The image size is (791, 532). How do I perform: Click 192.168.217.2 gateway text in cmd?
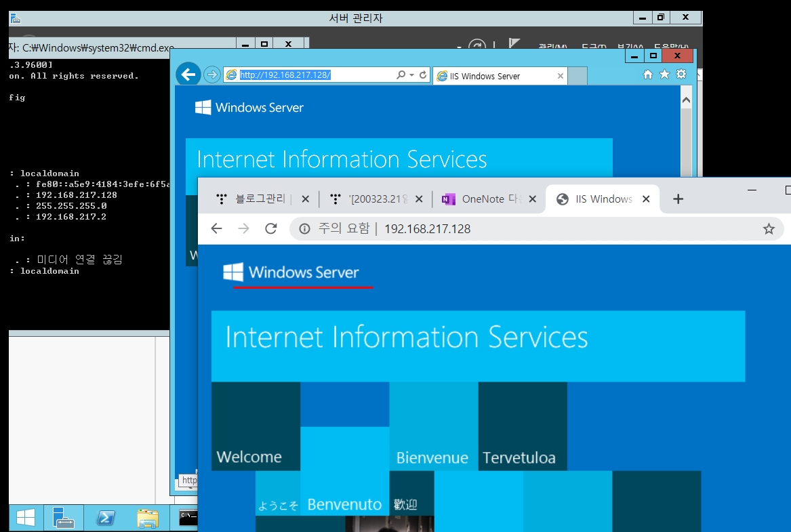pyautogui.click(x=71, y=217)
